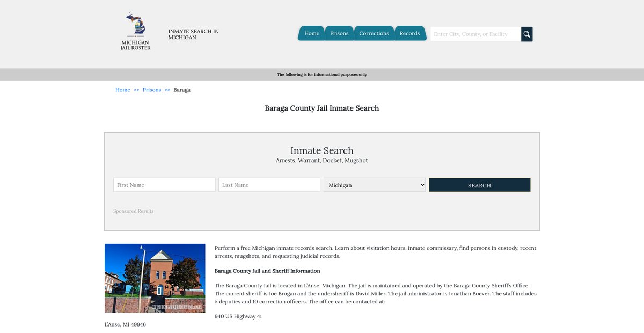
Task: Click the 'Inmate Search in Michigan' header text
Action: pos(194,34)
